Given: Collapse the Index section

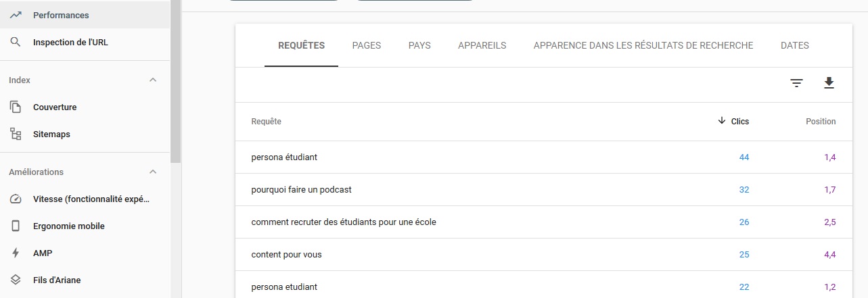Looking at the screenshot, I should [153, 80].
